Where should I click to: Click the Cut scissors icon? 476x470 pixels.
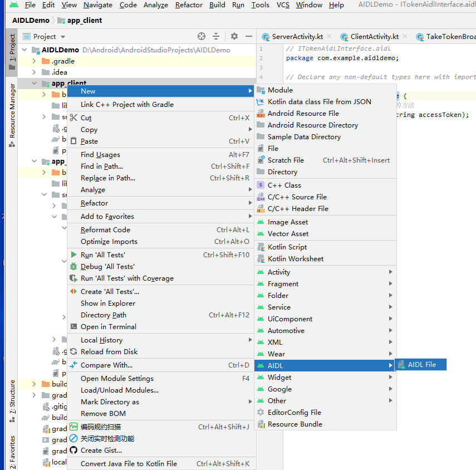[73, 118]
